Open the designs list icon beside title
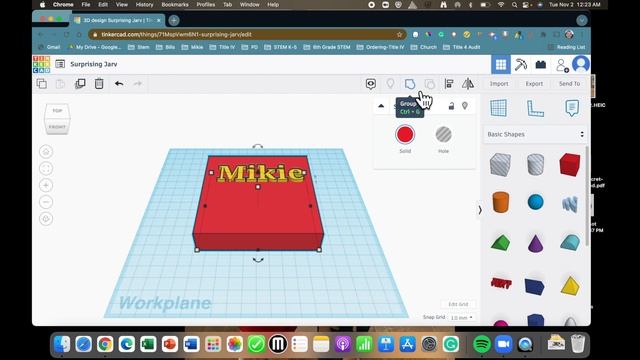 coord(60,64)
